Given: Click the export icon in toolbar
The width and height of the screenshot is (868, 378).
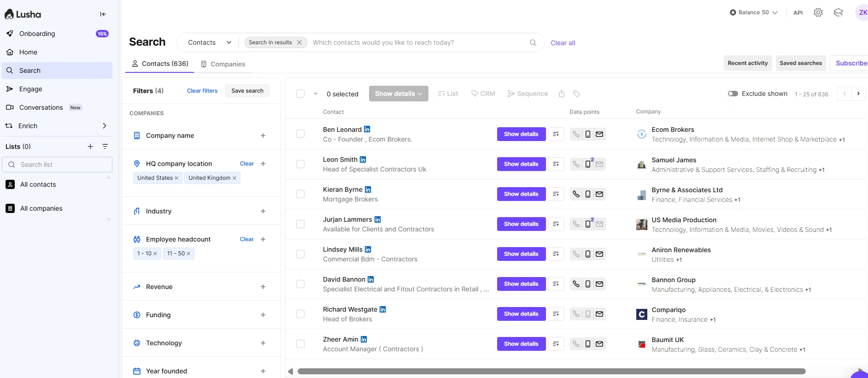Looking at the screenshot, I should tap(562, 94).
